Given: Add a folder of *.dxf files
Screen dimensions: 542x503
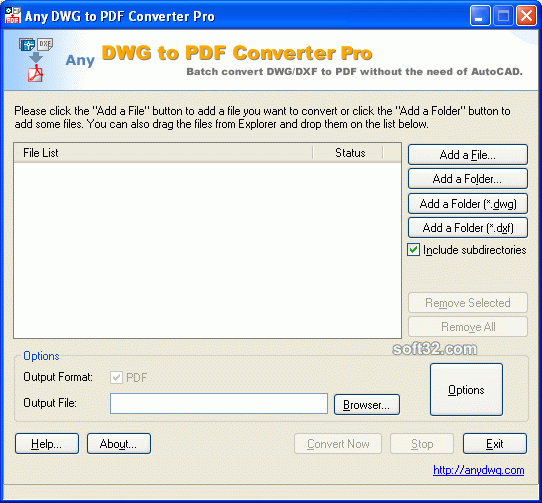Looking at the screenshot, I should click(x=468, y=227).
